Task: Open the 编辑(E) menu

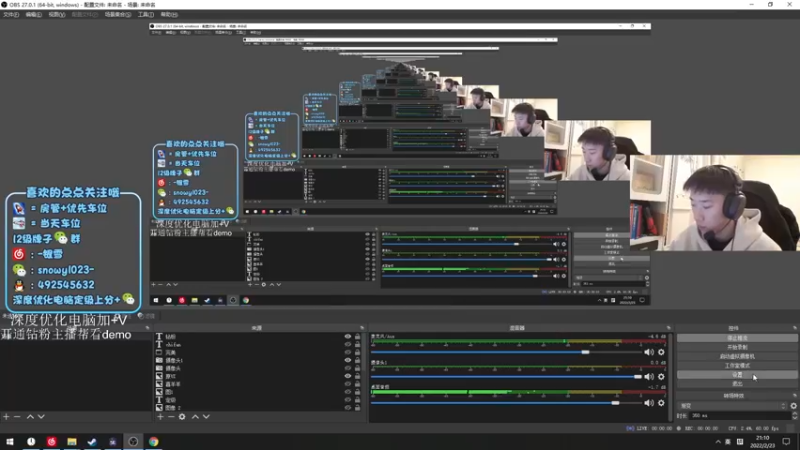Action: tap(34, 14)
